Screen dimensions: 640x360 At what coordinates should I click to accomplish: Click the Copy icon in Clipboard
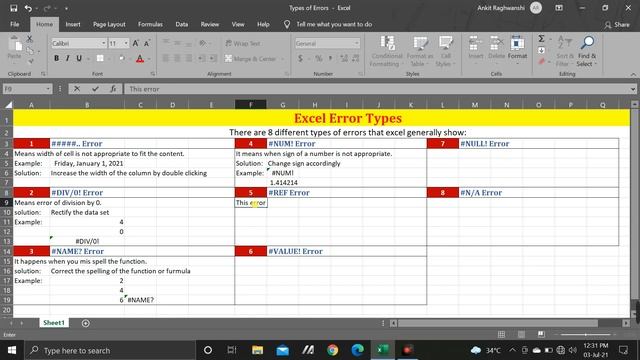click(x=29, y=50)
